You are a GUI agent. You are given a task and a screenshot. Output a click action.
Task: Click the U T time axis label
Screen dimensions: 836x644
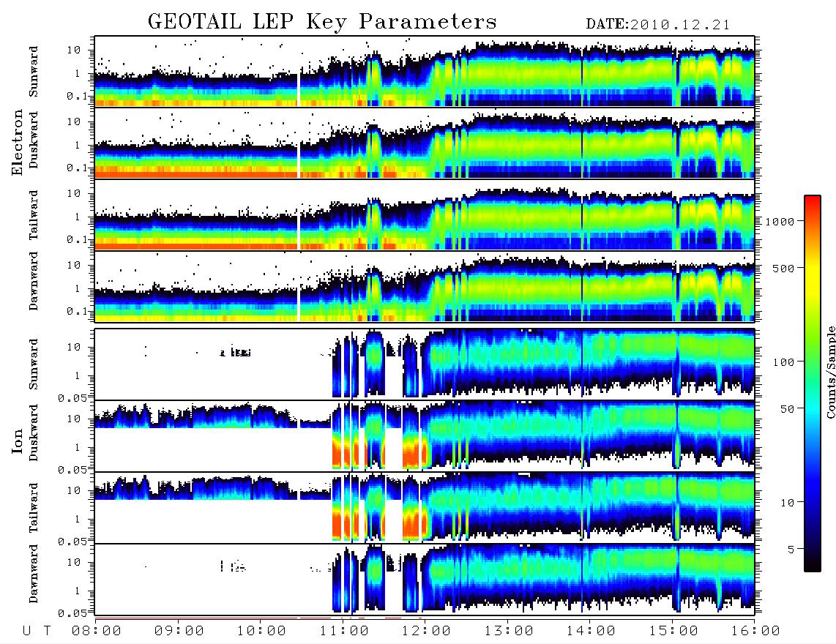(x=37, y=631)
